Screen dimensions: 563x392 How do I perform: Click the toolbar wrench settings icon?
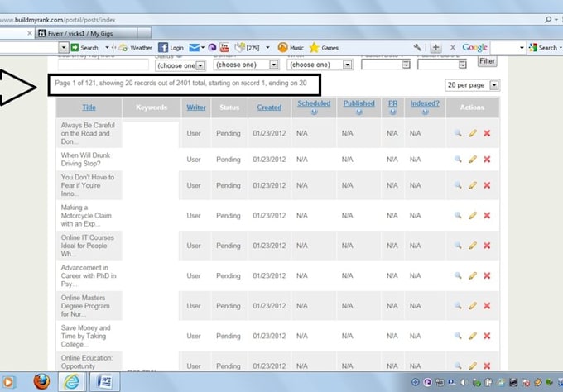pyautogui.click(x=417, y=47)
